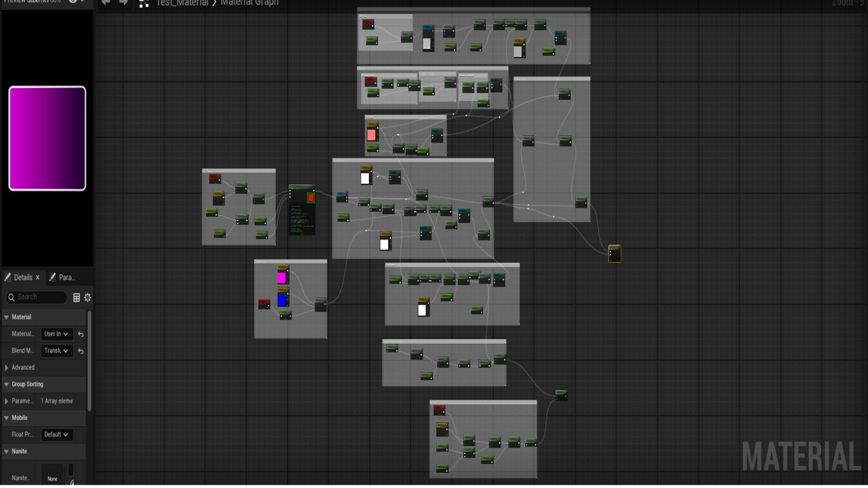The image size is (868, 488).
Task: Expand the Advanced section in Details
Action: pyautogui.click(x=23, y=367)
